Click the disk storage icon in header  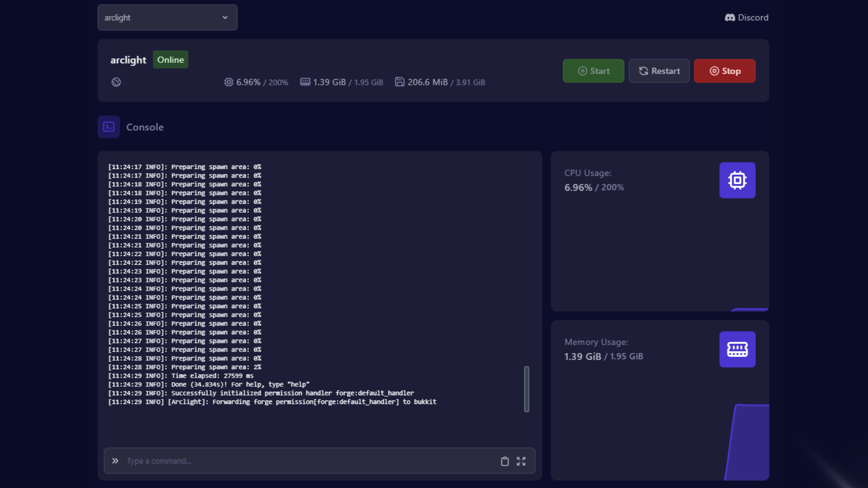[400, 82]
